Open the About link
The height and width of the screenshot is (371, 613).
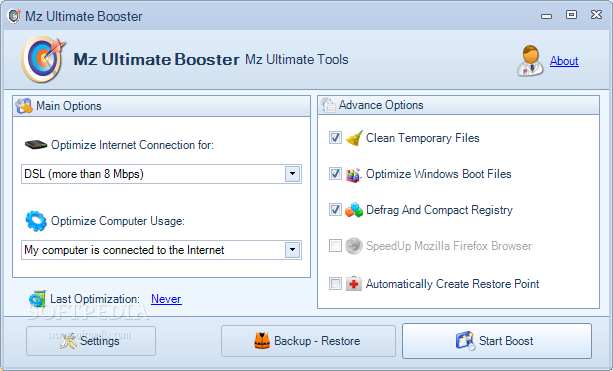click(x=564, y=61)
